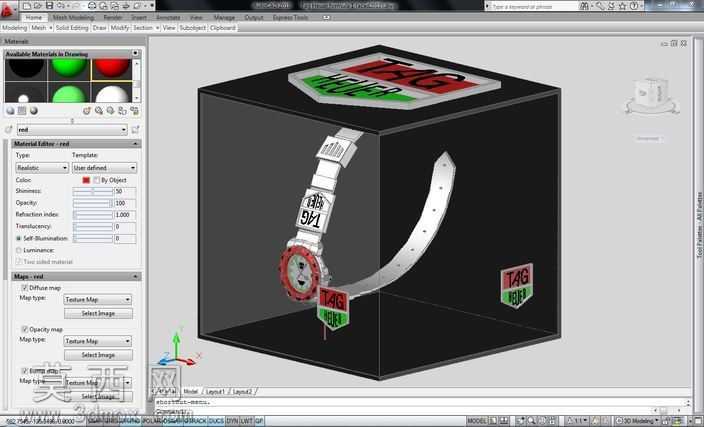The width and height of the screenshot is (704, 427).
Task: Toggle the Opacity map checkbox
Action: (x=25, y=330)
